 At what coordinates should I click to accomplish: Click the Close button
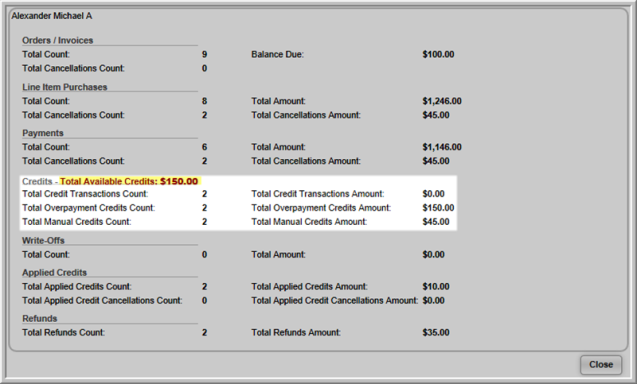pos(601,364)
